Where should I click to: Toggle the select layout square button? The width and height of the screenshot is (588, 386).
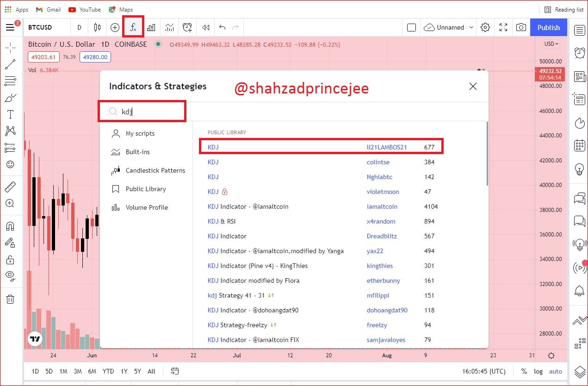click(x=411, y=27)
